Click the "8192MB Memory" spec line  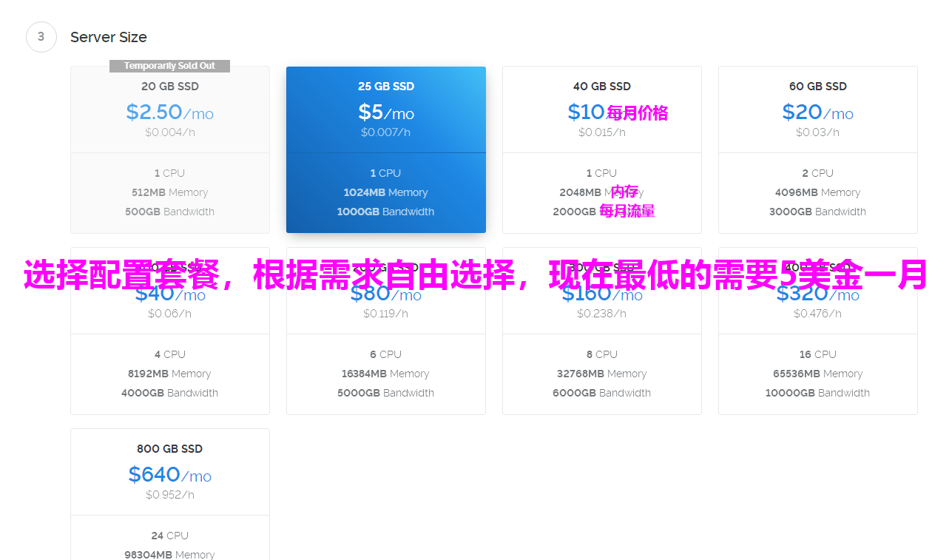pyautogui.click(x=170, y=374)
